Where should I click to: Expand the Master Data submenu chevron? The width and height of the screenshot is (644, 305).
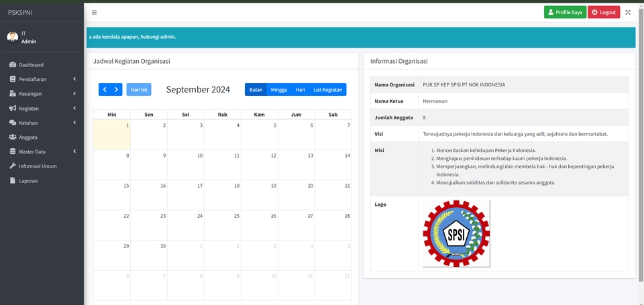pyautogui.click(x=74, y=151)
